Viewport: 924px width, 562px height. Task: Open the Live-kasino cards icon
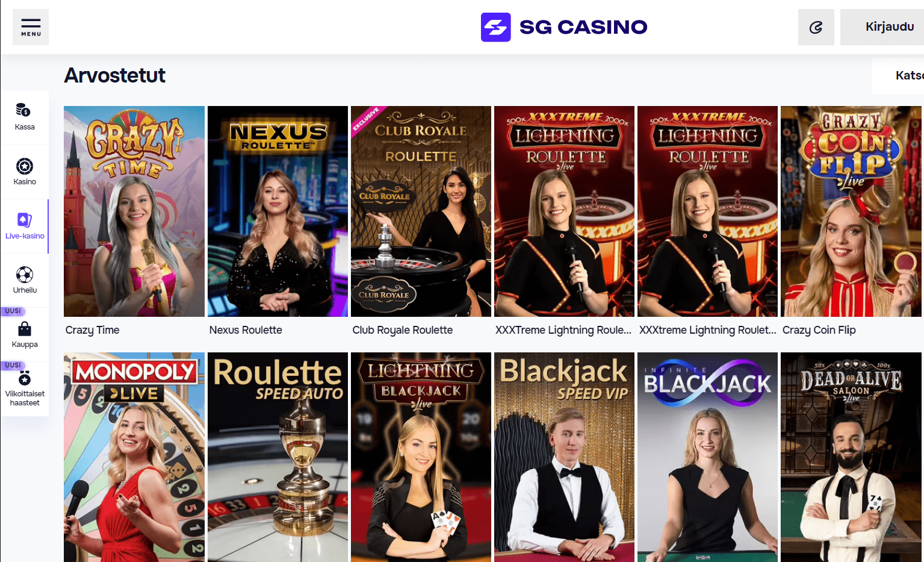click(25, 220)
